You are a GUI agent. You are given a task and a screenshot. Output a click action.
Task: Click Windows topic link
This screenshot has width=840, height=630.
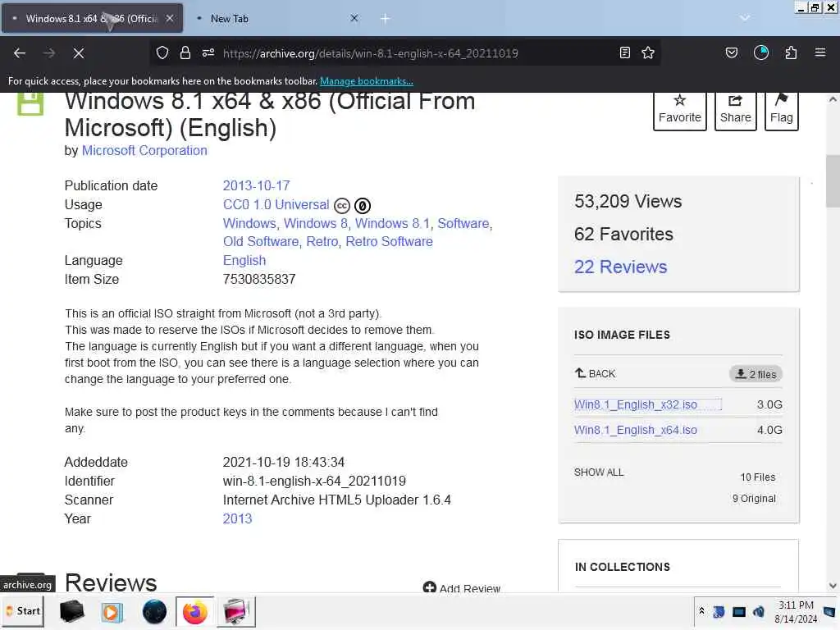click(x=249, y=223)
